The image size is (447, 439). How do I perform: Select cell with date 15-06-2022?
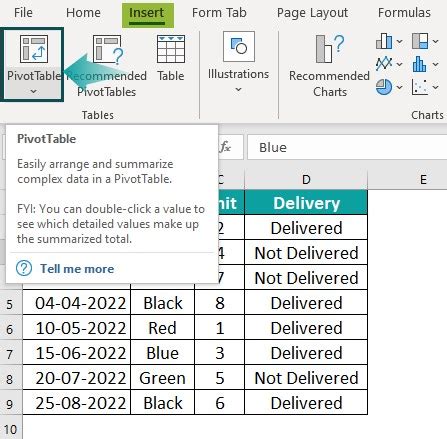click(x=77, y=353)
